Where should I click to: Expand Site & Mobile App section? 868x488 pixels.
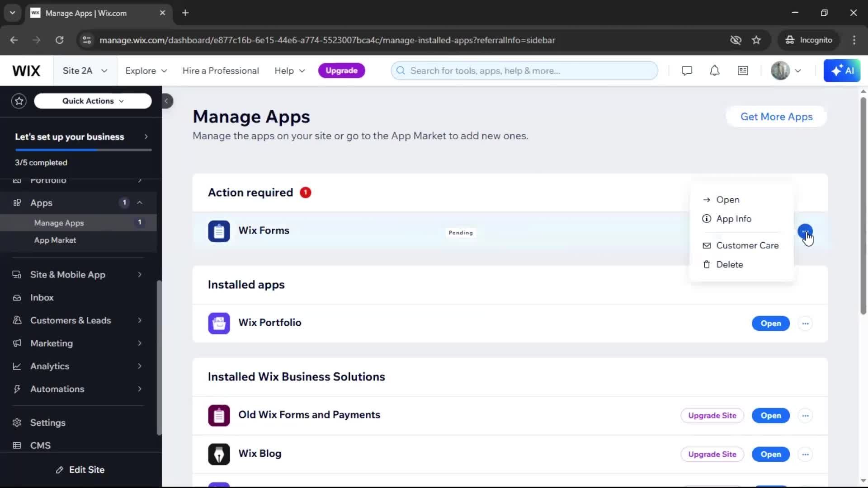click(x=140, y=275)
